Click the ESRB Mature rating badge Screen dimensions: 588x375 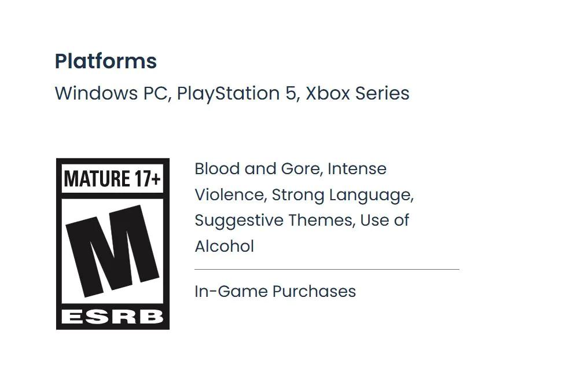click(x=112, y=244)
